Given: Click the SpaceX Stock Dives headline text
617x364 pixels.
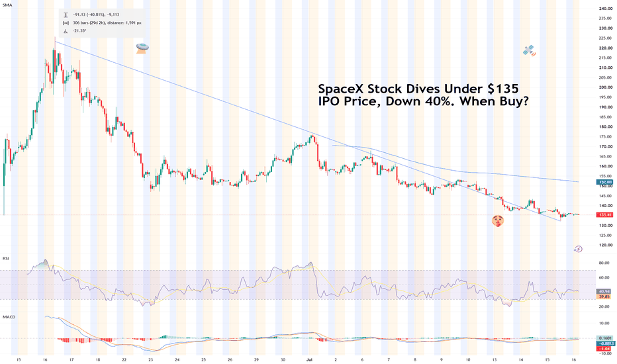Looking at the screenshot, I should tap(424, 95).
